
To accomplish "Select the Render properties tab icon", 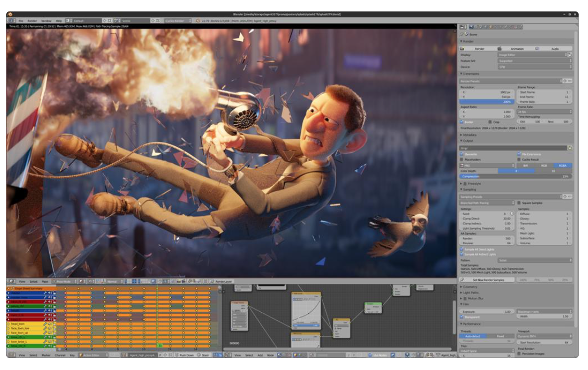I will click(x=471, y=27).
